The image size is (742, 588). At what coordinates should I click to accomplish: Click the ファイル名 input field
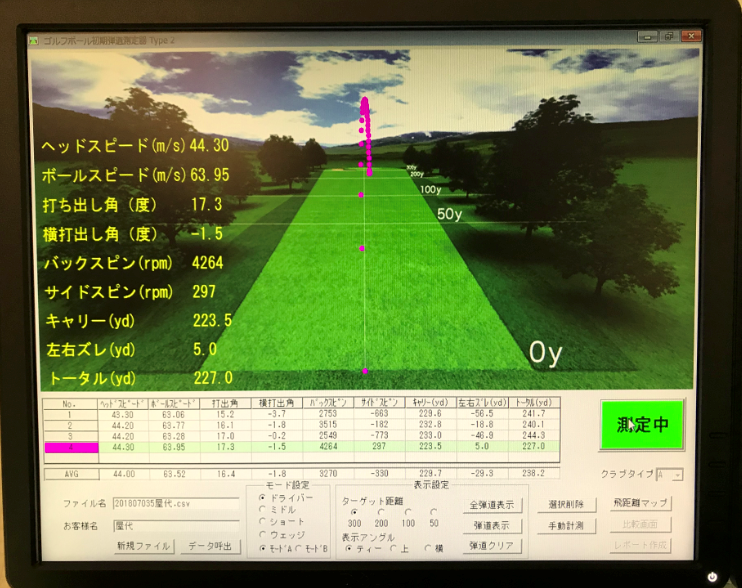(176, 504)
